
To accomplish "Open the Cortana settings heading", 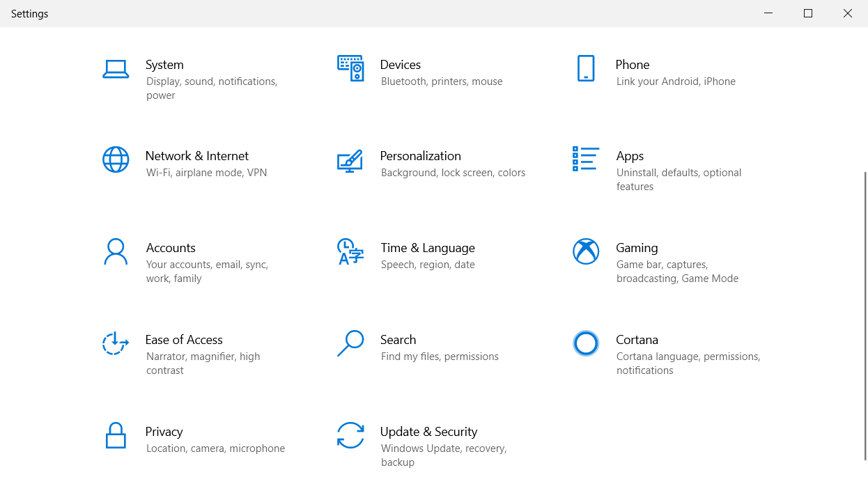I will pos(637,340).
